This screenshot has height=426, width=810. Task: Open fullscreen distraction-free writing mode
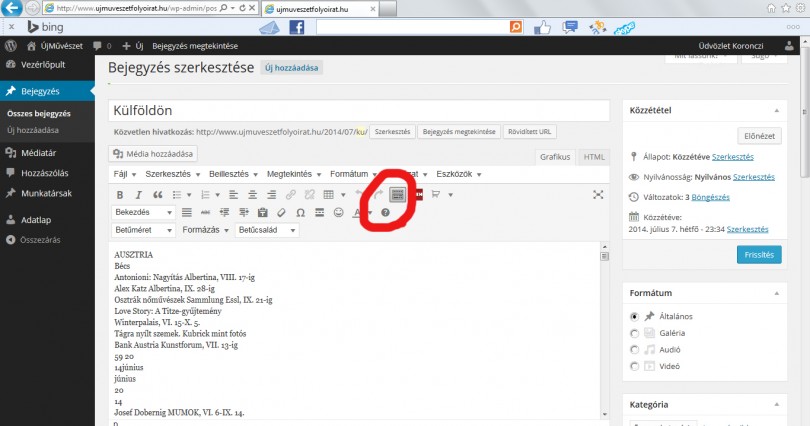[x=598, y=194]
